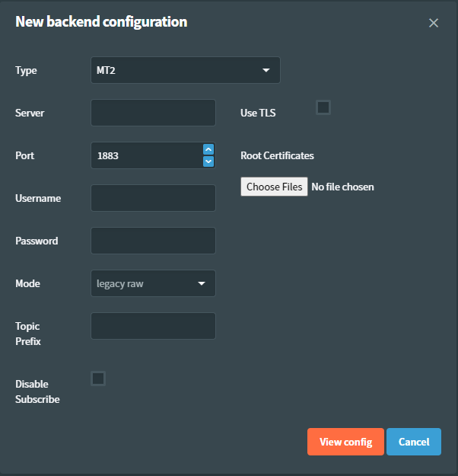Click the New backend configuration title
The width and height of the screenshot is (458, 476).
point(101,22)
